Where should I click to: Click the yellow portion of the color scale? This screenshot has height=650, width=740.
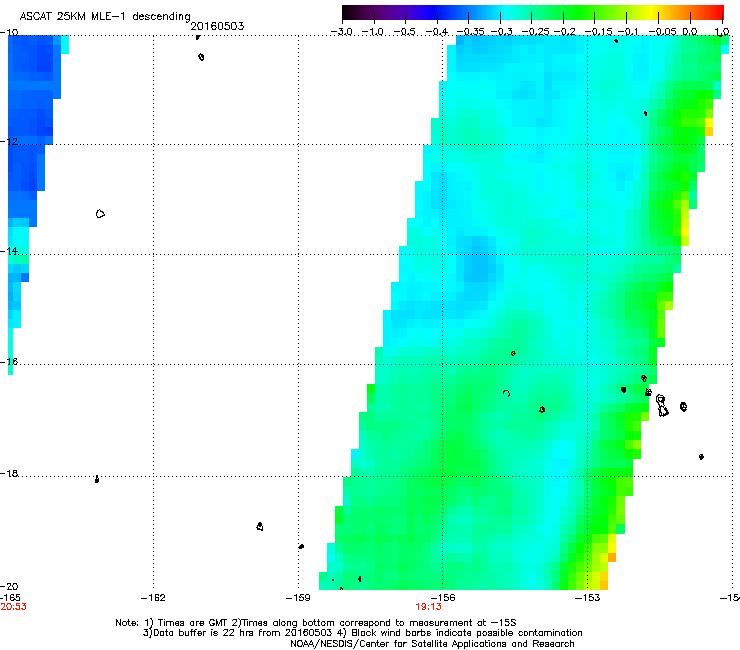coord(653,13)
